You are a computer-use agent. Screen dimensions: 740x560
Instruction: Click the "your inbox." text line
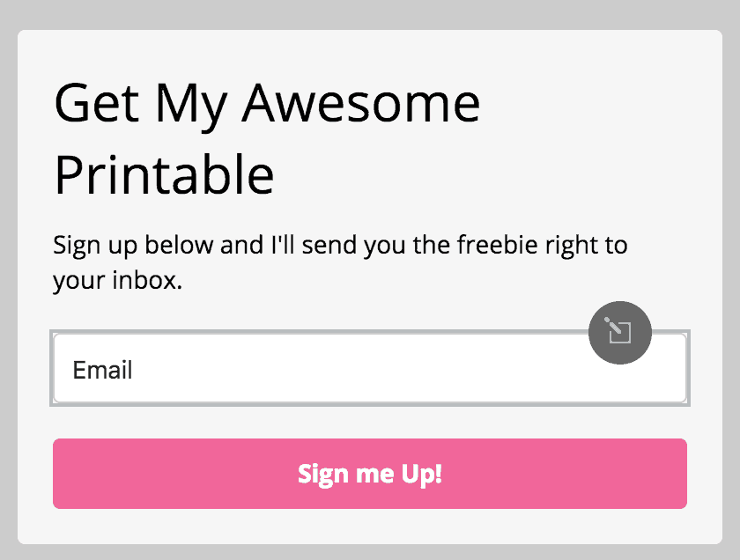(117, 280)
